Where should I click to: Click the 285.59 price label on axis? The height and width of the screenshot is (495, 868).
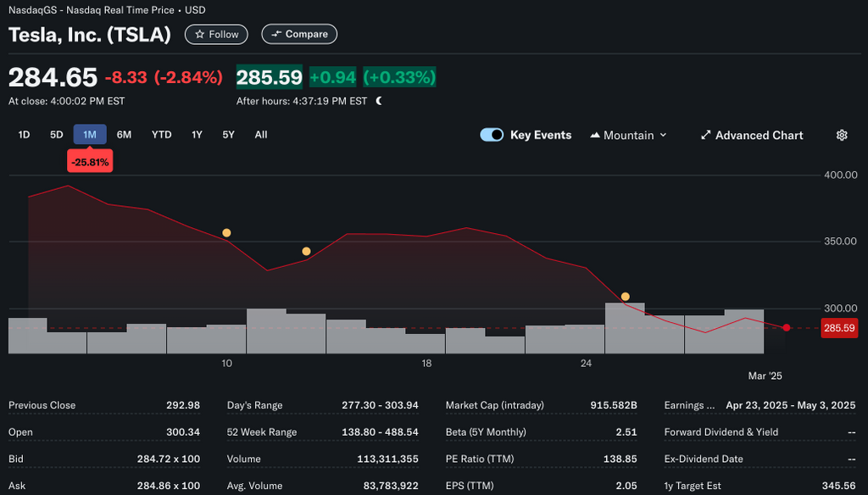pyautogui.click(x=838, y=328)
